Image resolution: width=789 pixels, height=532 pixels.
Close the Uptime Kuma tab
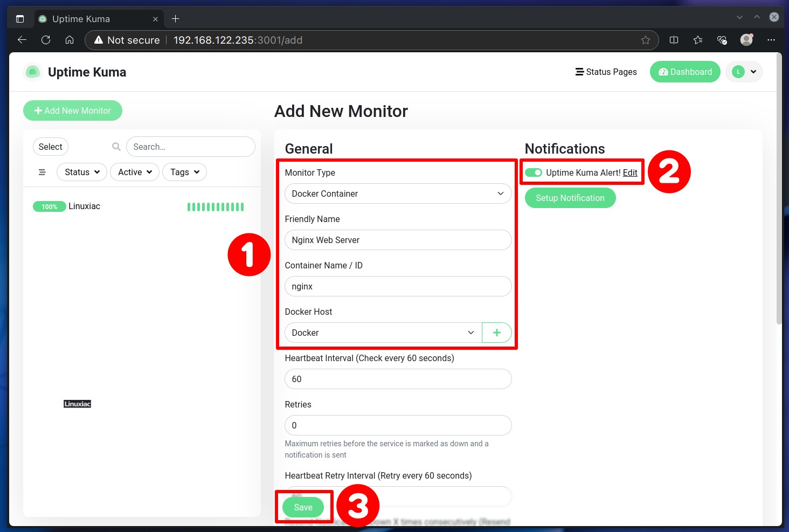pos(155,19)
